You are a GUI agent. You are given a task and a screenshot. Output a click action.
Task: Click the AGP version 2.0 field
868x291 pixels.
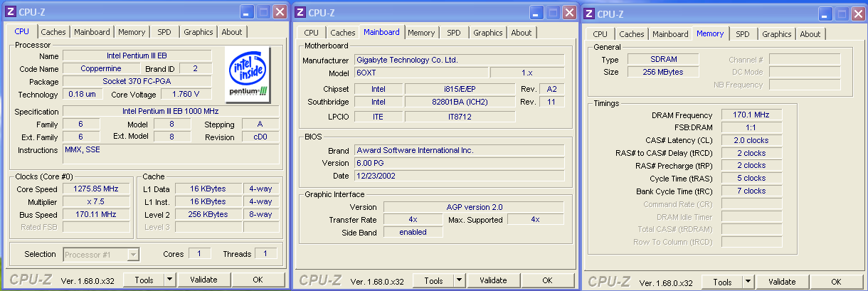[x=474, y=207]
